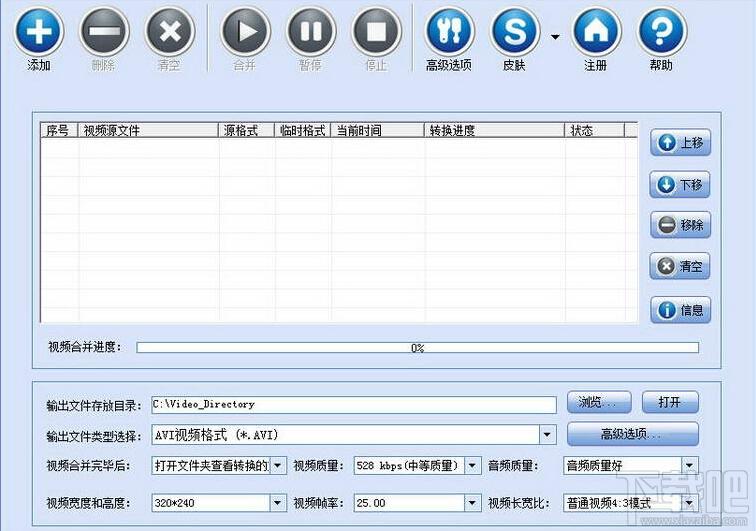The image size is (756, 531).
Task: Open 帮助 (Help) question mark icon
Action: pyautogui.click(x=662, y=31)
